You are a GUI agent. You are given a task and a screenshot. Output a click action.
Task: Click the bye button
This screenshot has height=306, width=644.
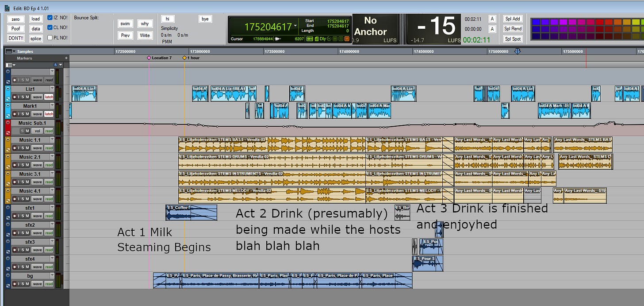click(x=205, y=19)
